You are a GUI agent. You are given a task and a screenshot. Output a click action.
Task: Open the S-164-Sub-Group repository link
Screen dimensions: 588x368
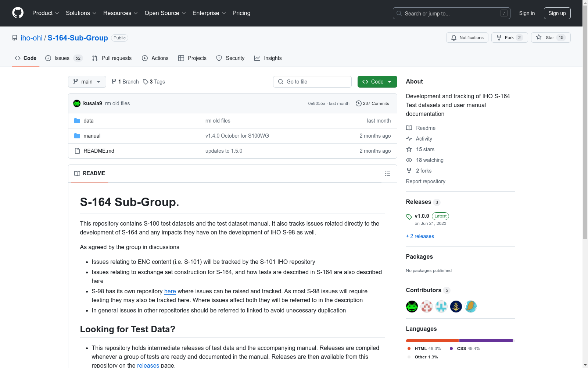78,38
